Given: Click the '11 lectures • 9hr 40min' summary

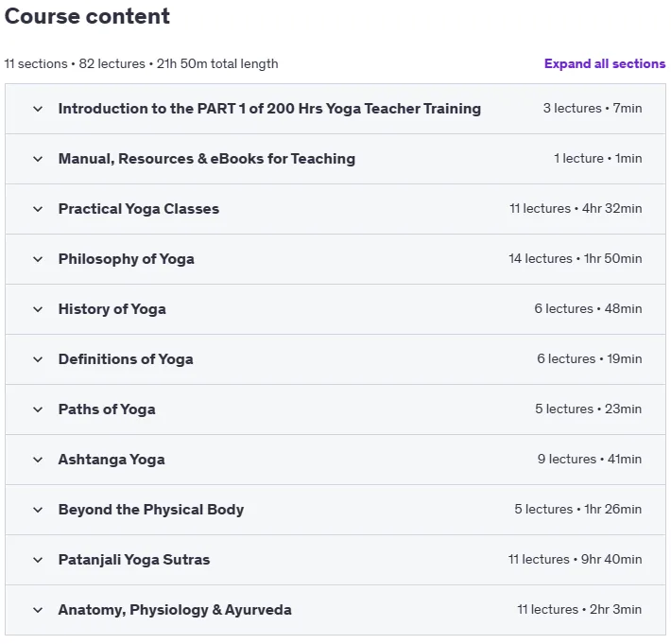Looking at the screenshot, I should [x=576, y=559].
